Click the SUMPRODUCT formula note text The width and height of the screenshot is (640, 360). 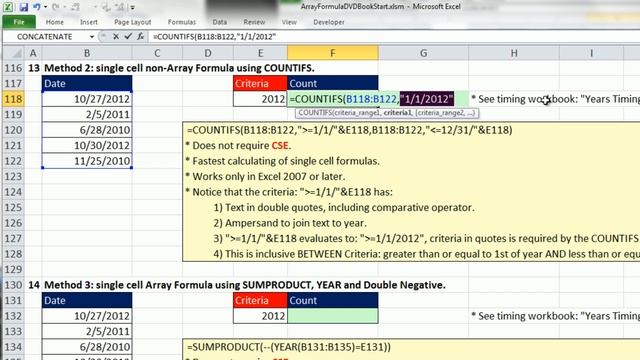point(289,347)
